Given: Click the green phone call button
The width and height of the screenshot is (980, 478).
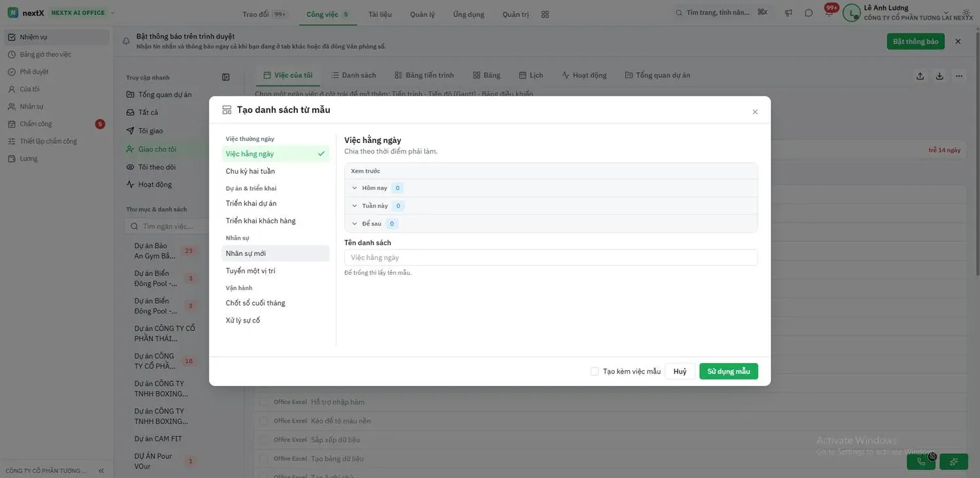Looking at the screenshot, I should click(x=921, y=462).
